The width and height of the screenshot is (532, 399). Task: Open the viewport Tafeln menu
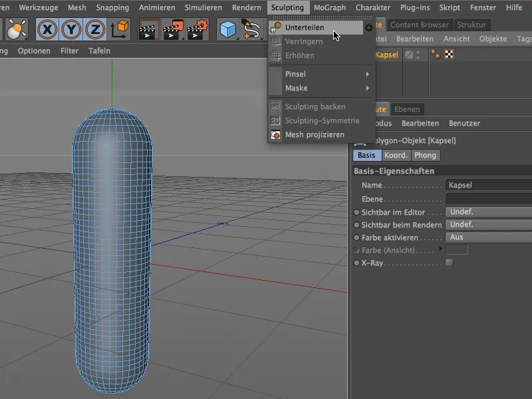pyautogui.click(x=99, y=51)
